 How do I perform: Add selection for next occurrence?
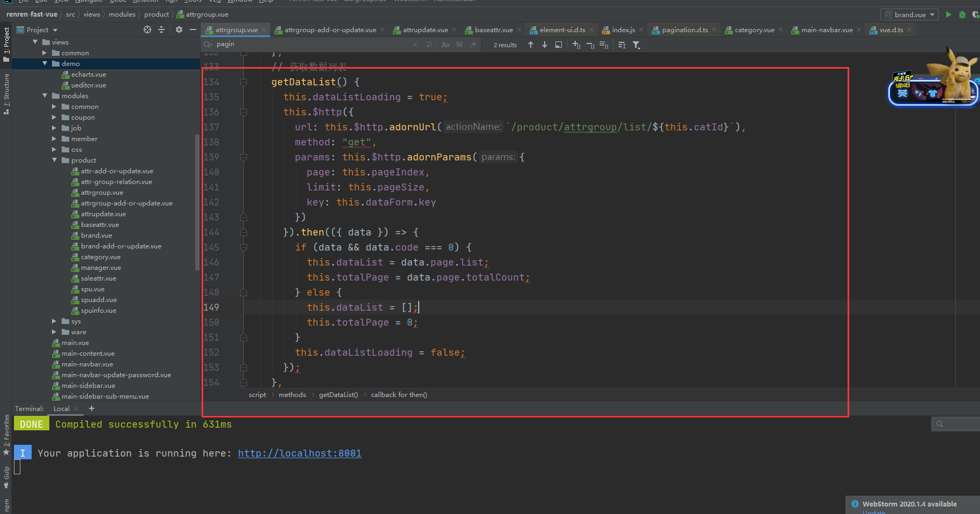coord(577,45)
